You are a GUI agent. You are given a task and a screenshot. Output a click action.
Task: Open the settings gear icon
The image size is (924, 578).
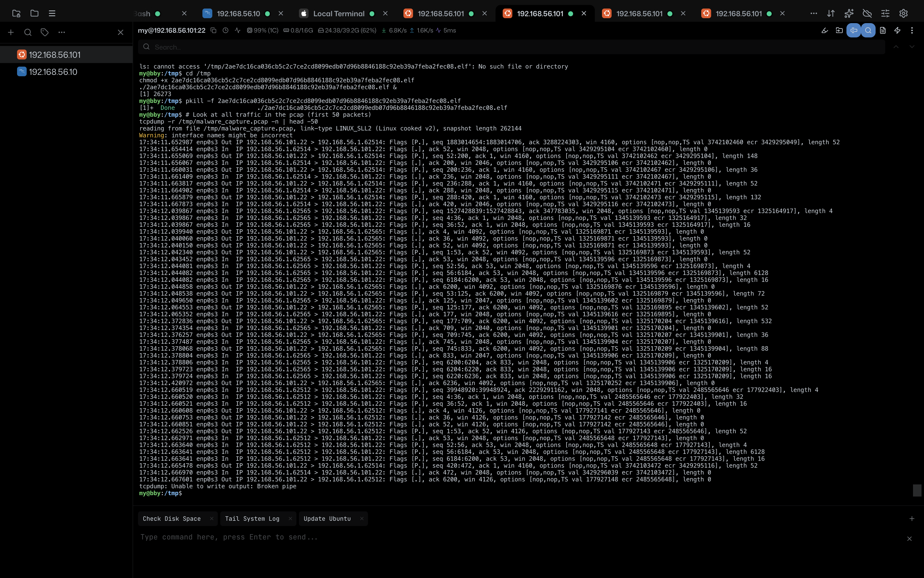tap(903, 13)
